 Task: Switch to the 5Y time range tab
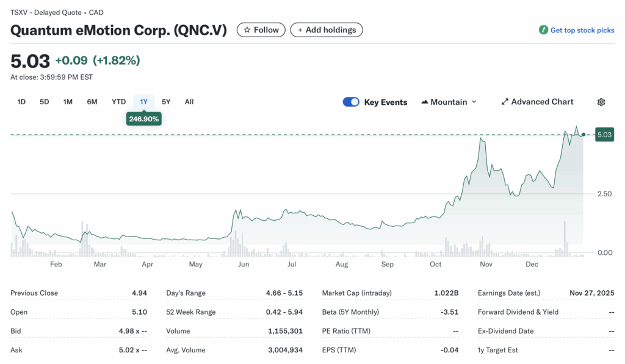pyautogui.click(x=166, y=102)
